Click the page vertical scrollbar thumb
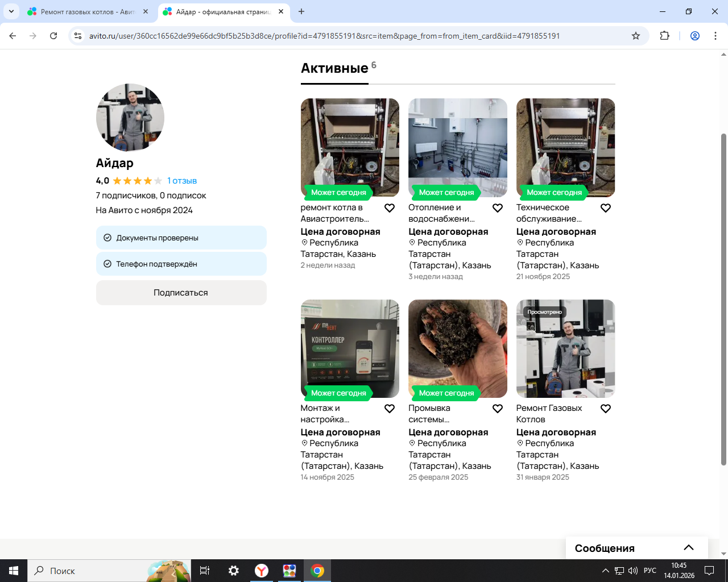Viewport: 728px width, 582px height. (x=724, y=300)
